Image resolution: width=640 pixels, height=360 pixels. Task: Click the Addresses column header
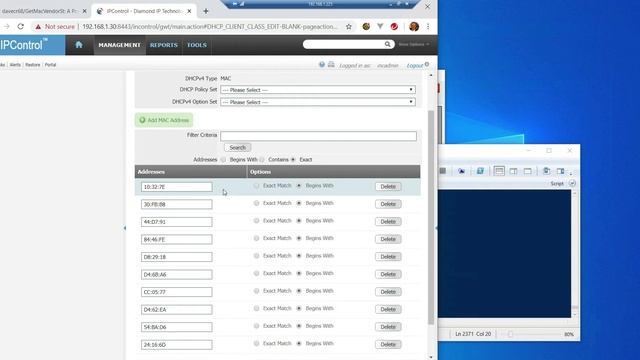point(191,172)
